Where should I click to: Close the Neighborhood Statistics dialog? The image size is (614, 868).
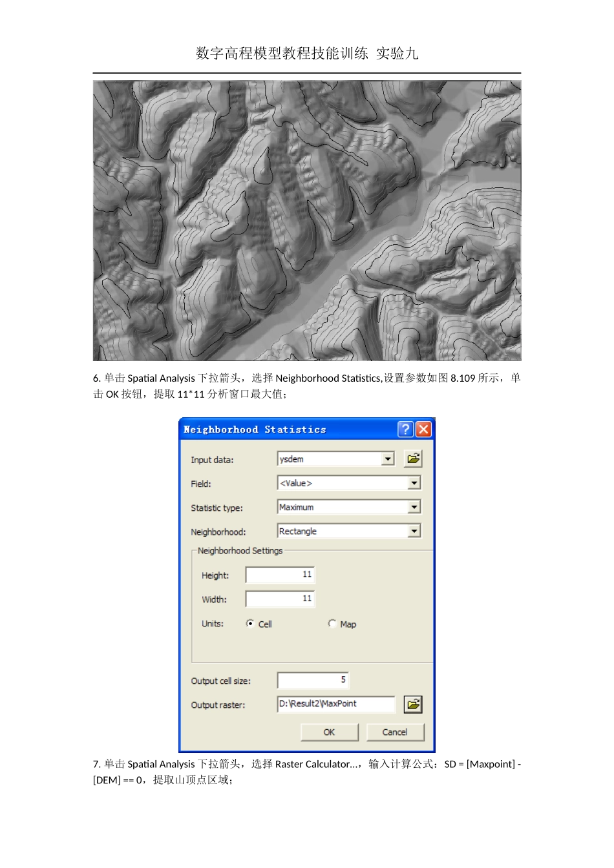(423, 429)
